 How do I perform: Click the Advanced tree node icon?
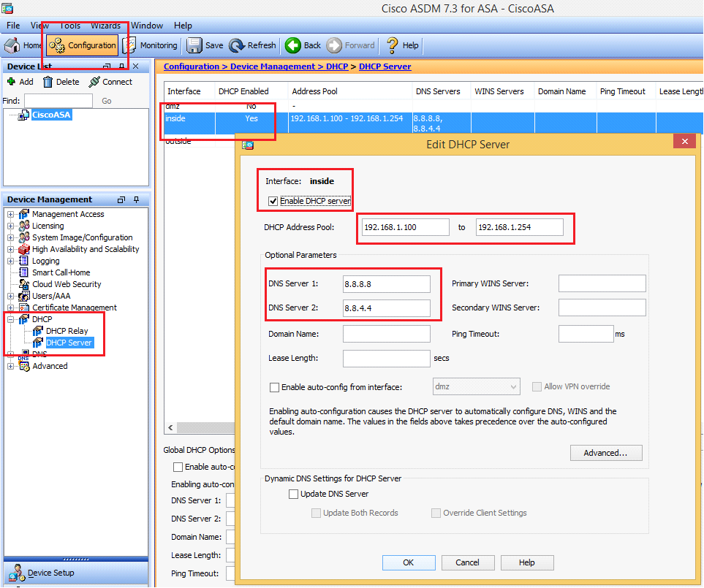point(24,366)
